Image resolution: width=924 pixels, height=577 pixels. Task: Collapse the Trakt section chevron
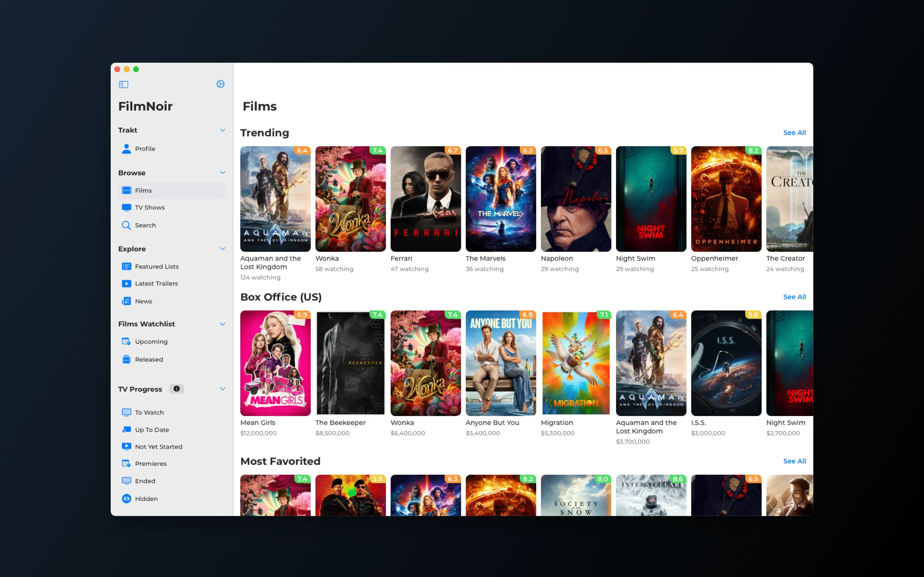click(223, 130)
